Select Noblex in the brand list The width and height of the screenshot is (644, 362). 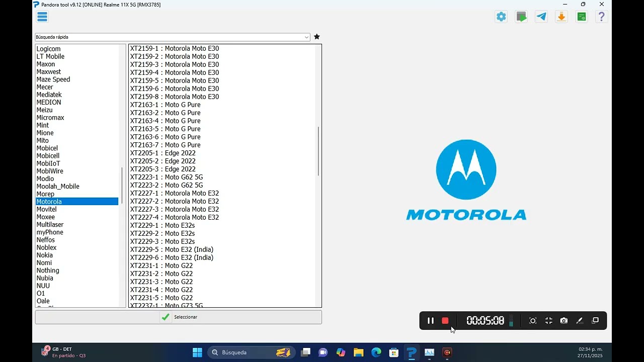click(x=46, y=247)
